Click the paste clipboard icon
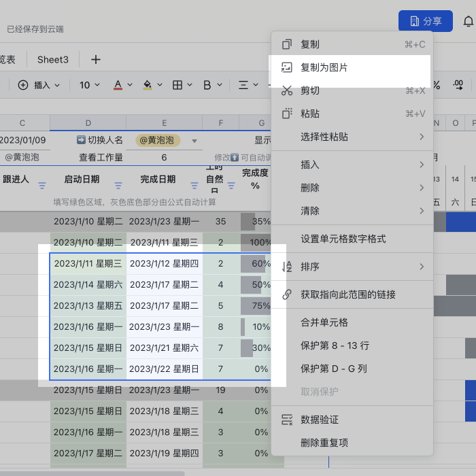This screenshot has height=476, width=476. point(286,114)
